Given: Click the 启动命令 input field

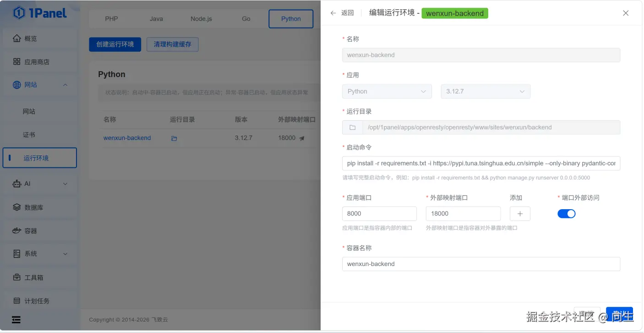Looking at the screenshot, I should [x=481, y=163].
